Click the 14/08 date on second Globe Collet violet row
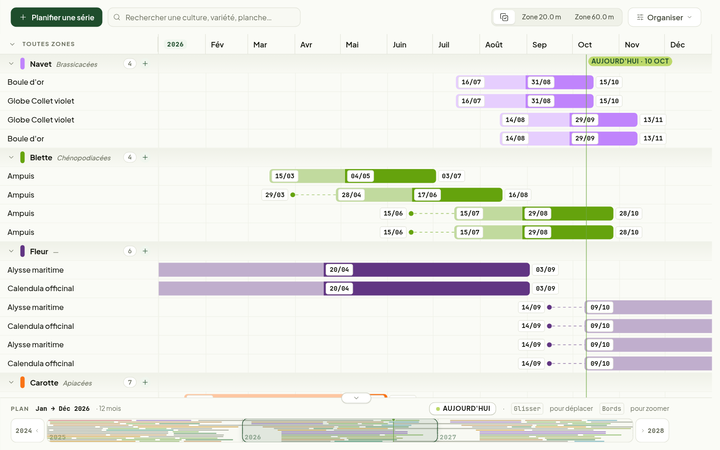 (x=515, y=120)
